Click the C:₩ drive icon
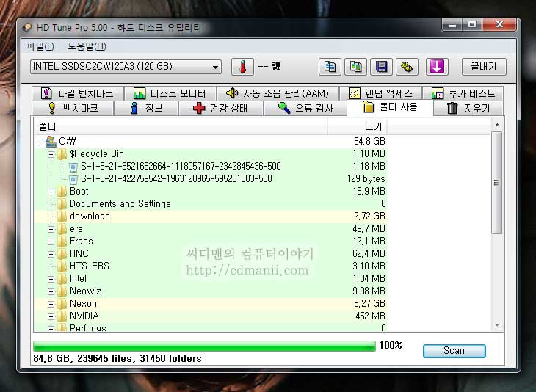The image size is (536, 392). 51,141
